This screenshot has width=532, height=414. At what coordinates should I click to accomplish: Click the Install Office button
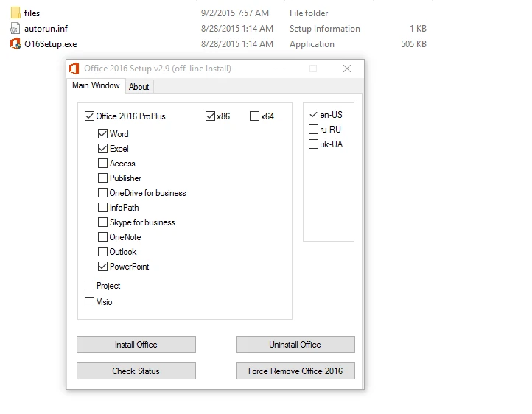click(x=136, y=345)
